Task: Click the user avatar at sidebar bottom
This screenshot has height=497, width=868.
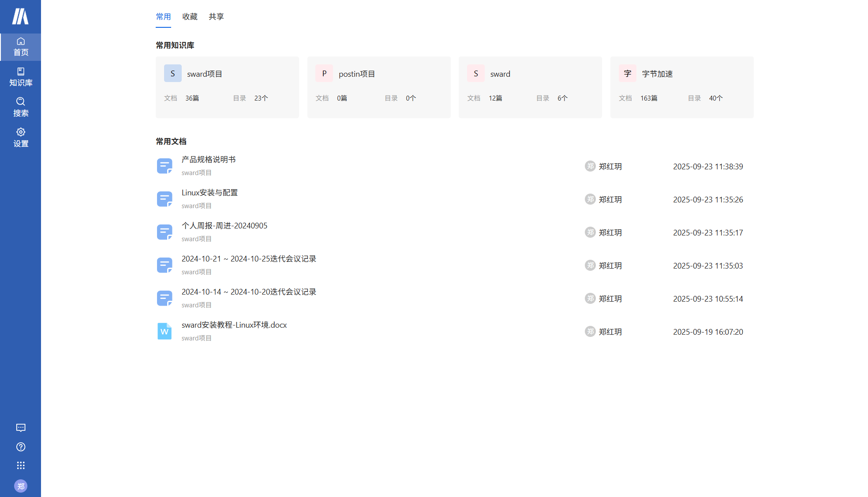Action: pyautogui.click(x=20, y=486)
